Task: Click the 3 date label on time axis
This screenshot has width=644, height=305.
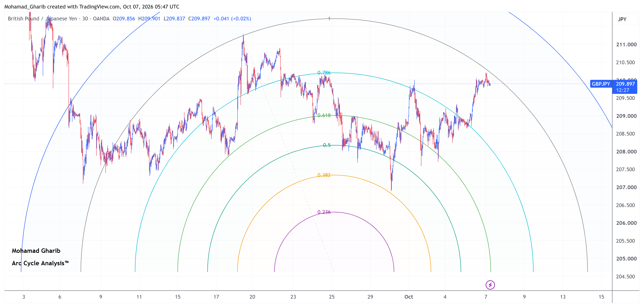Action: pyautogui.click(x=24, y=297)
